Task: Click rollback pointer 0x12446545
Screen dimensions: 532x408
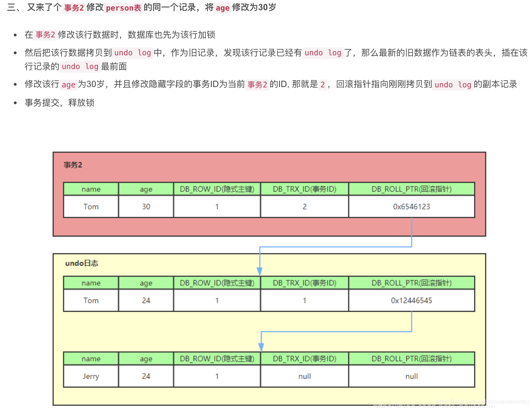Action: coord(412,301)
